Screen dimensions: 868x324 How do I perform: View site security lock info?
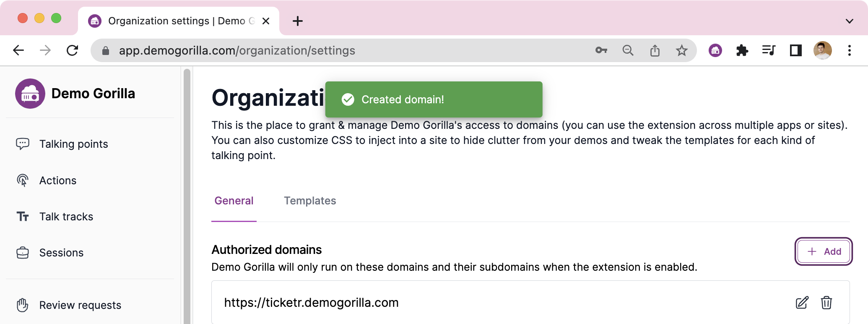click(x=106, y=51)
